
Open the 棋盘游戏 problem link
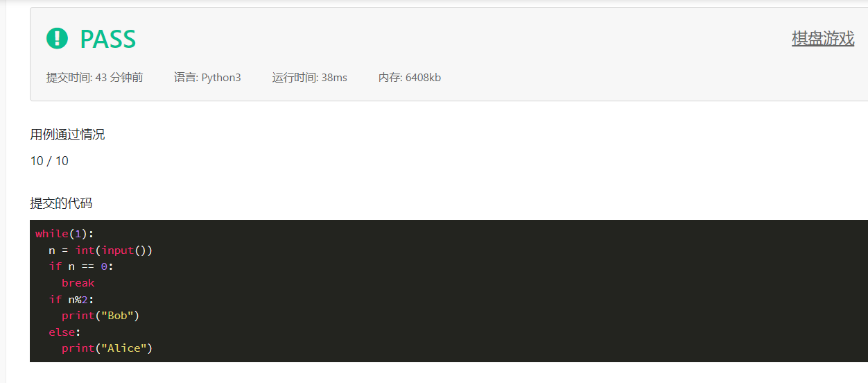[823, 38]
